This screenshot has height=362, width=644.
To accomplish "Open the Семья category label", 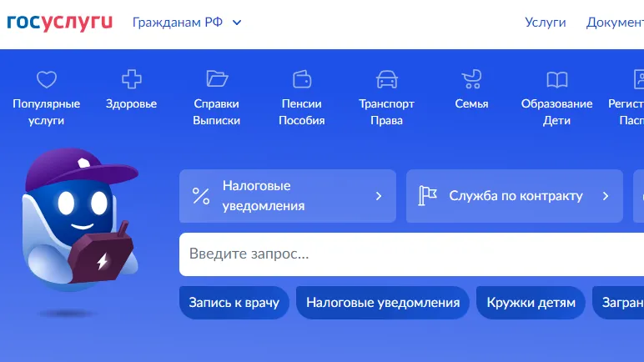I will tap(471, 103).
